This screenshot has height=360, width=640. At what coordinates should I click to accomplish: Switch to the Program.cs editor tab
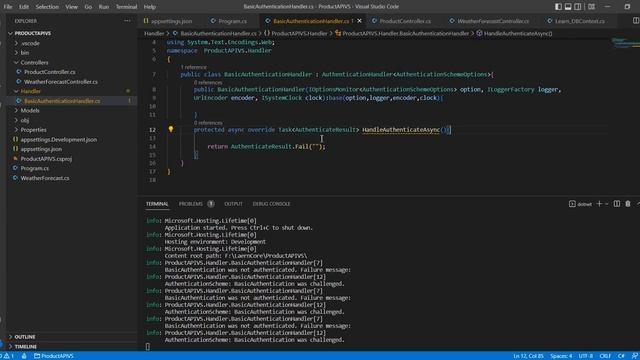[229, 21]
